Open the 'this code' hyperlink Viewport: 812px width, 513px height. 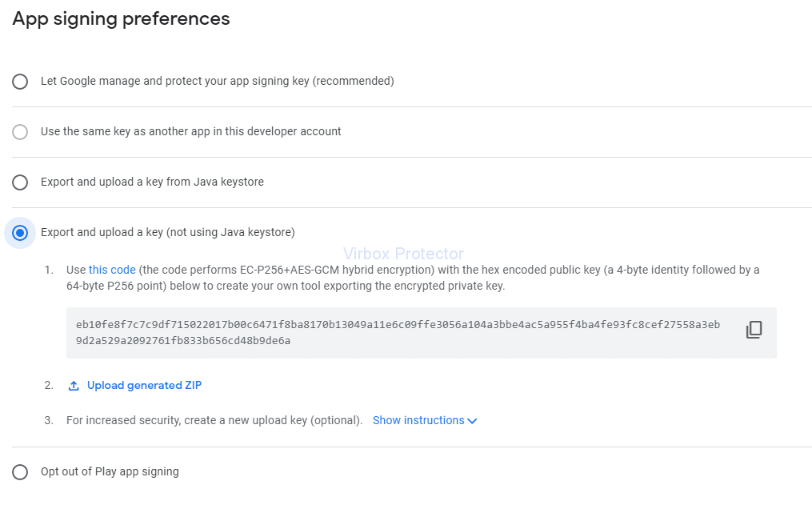coord(112,270)
